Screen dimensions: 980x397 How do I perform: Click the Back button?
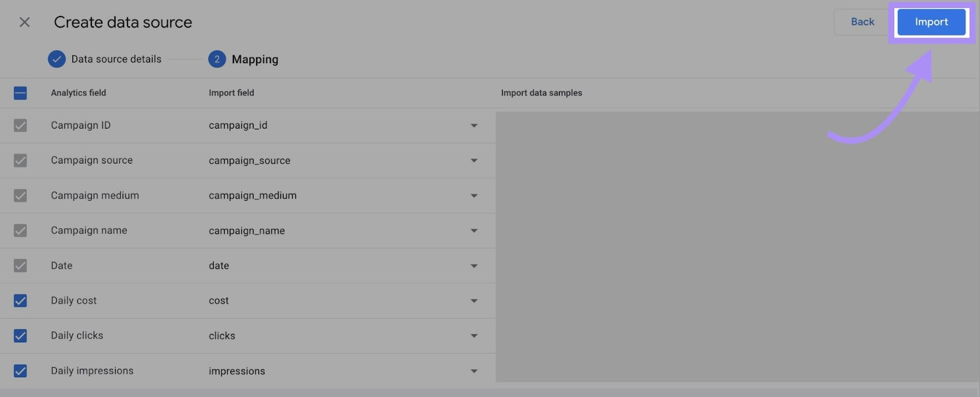tap(862, 21)
